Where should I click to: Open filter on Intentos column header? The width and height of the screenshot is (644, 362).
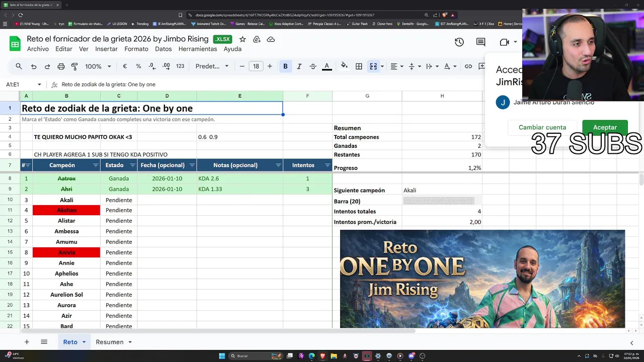(x=328, y=165)
